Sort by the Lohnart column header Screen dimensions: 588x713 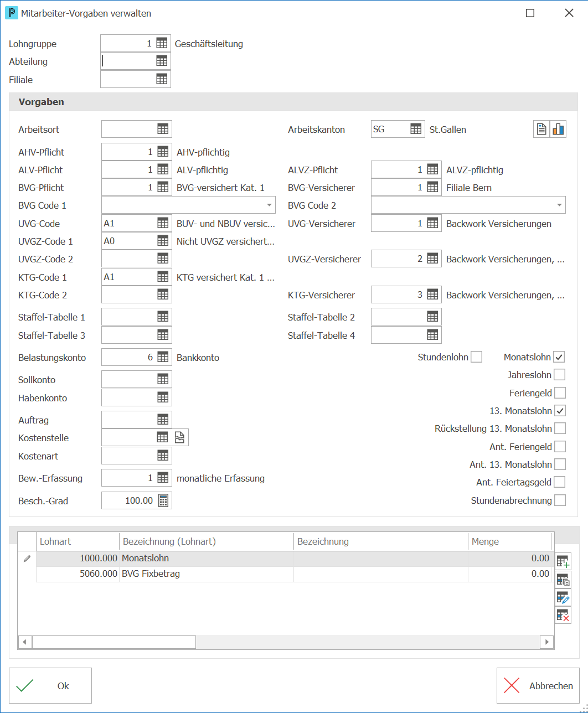78,541
